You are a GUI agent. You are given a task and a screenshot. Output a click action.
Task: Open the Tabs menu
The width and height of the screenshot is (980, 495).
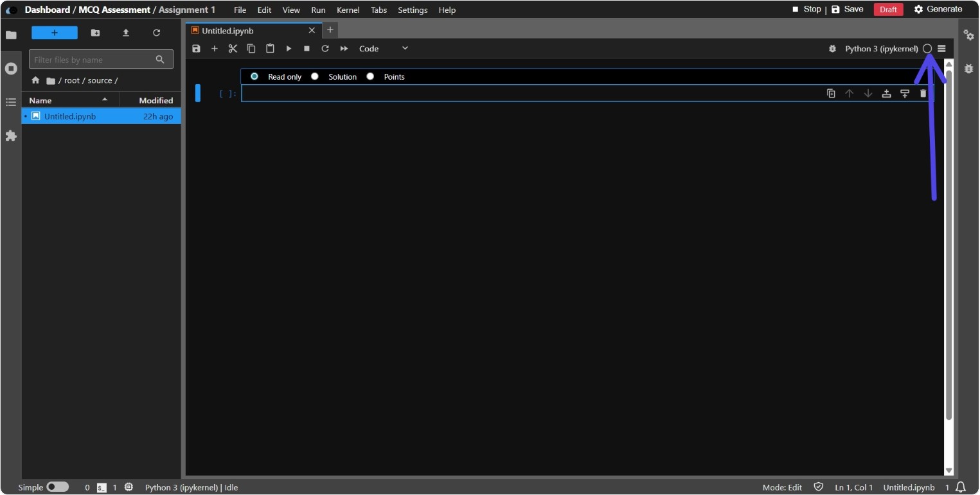point(379,10)
